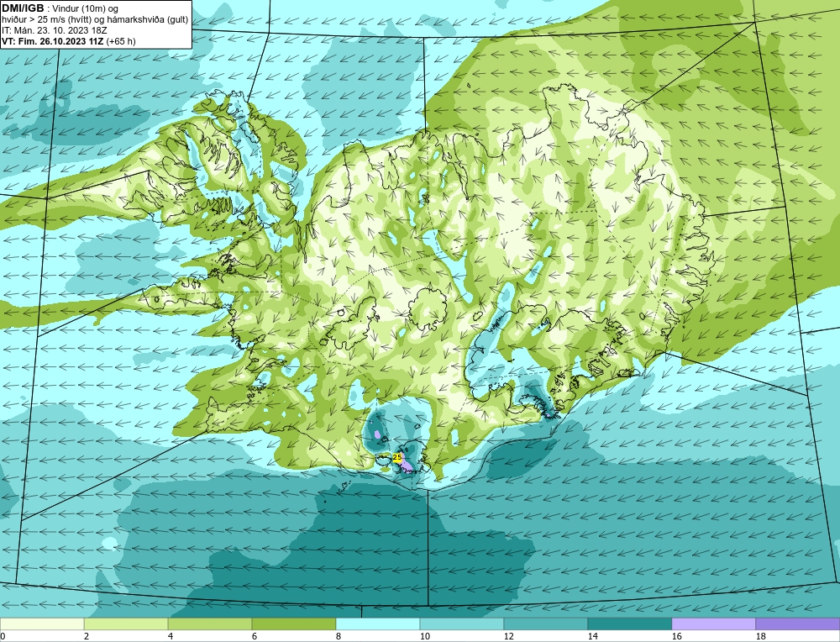Viewport: 840px width, 642px height.
Task: Click the 2–4 m/s light green legend swatch
Action: click(126, 624)
